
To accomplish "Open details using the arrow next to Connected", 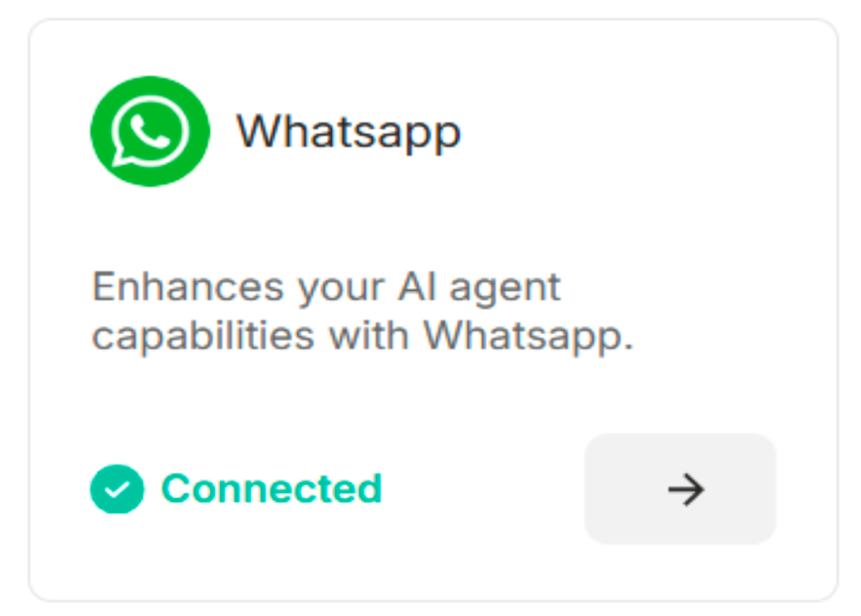I will 681,489.
